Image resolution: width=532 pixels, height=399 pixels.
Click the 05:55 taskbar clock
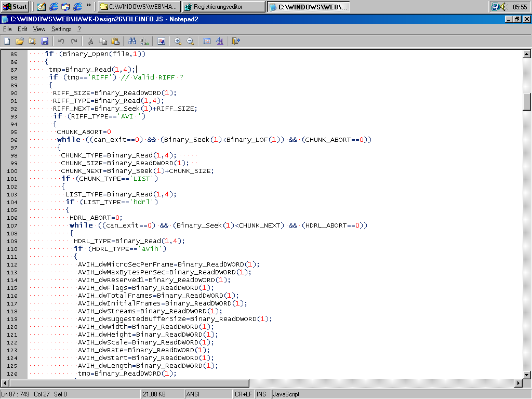coord(520,7)
